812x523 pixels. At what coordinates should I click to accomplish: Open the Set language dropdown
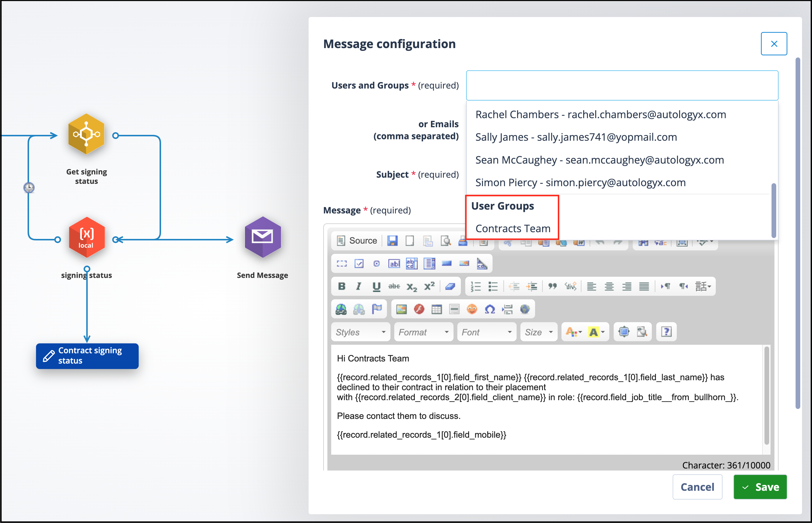[x=703, y=286]
